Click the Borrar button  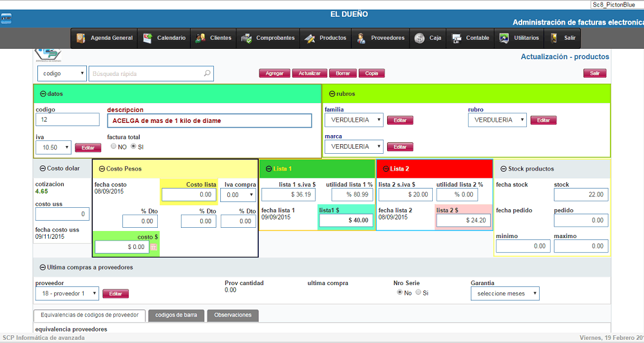343,73
